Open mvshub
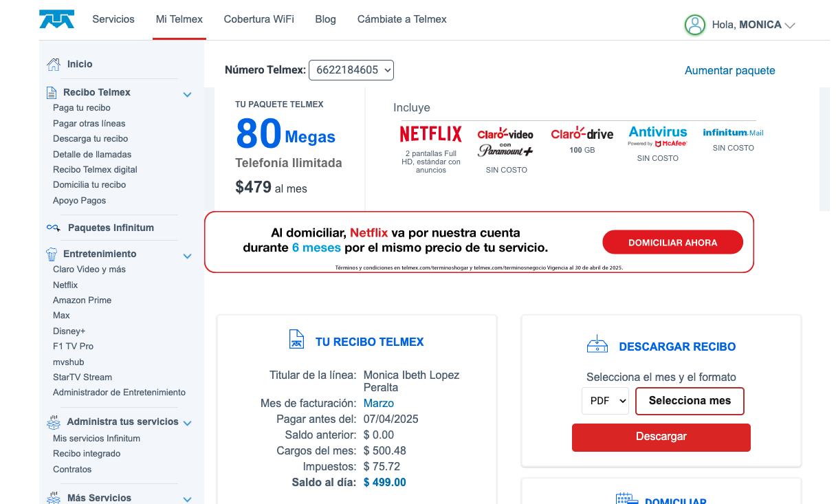 tap(68, 362)
